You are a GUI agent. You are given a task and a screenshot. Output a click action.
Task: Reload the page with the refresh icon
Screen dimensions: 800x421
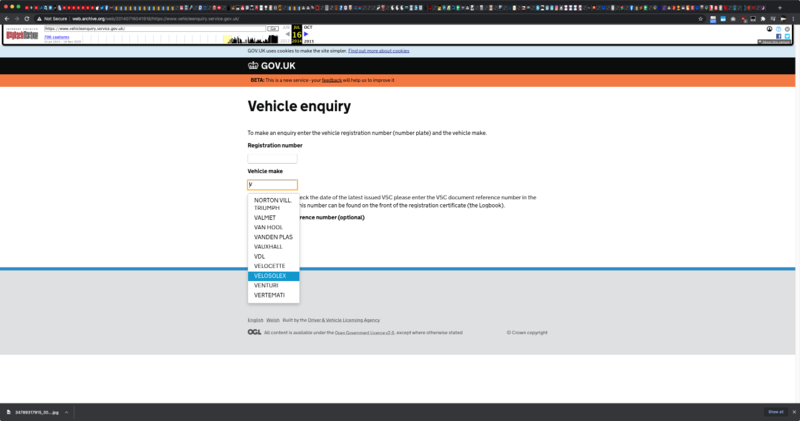[26, 18]
